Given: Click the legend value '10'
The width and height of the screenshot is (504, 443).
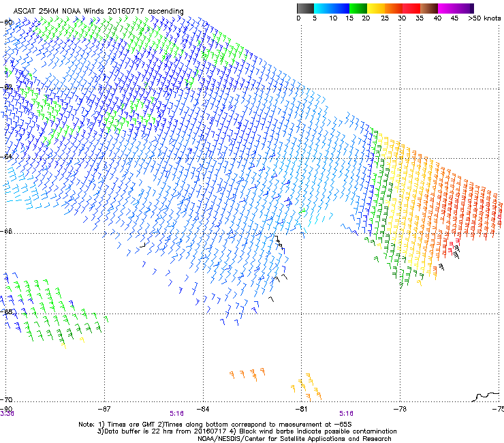Looking at the screenshot, I should [x=333, y=18].
